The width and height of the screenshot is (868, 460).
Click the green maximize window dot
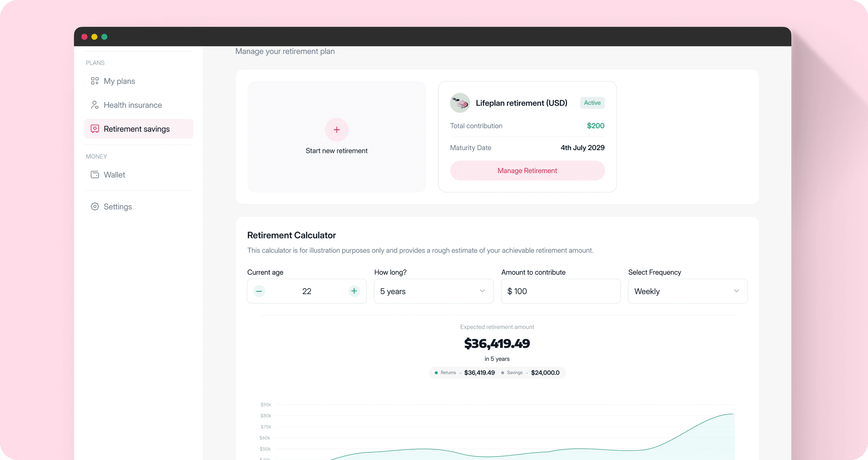click(x=105, y=37)
